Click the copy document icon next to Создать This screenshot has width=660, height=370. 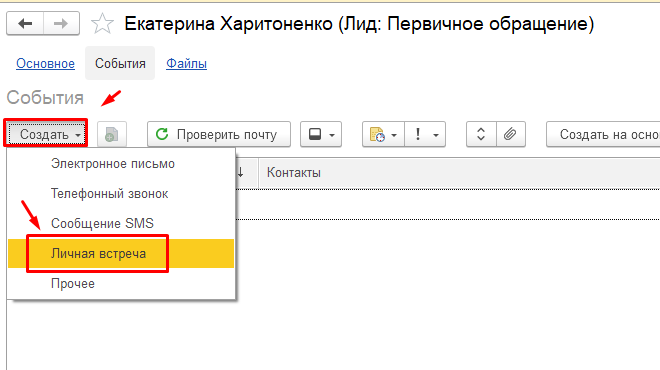click(x=112, y=135)
